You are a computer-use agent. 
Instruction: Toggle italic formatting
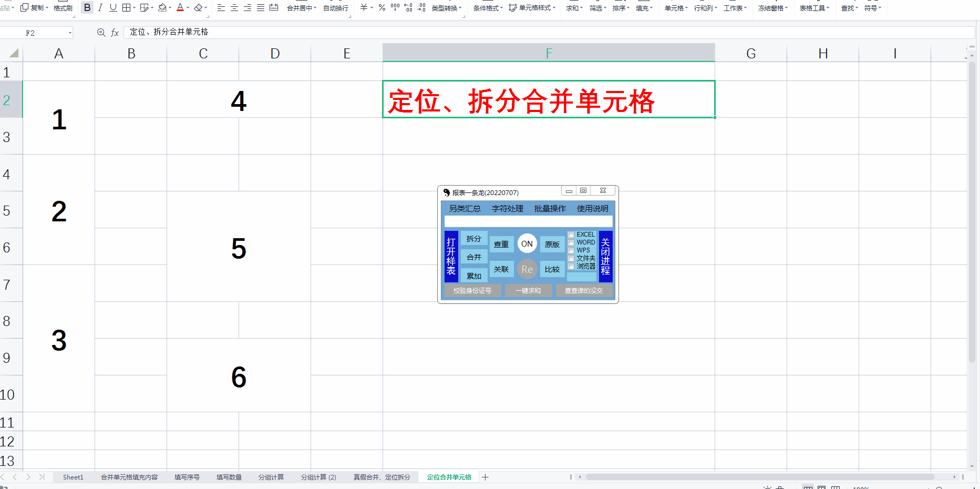pyautogui.click(x=100, y=7)
